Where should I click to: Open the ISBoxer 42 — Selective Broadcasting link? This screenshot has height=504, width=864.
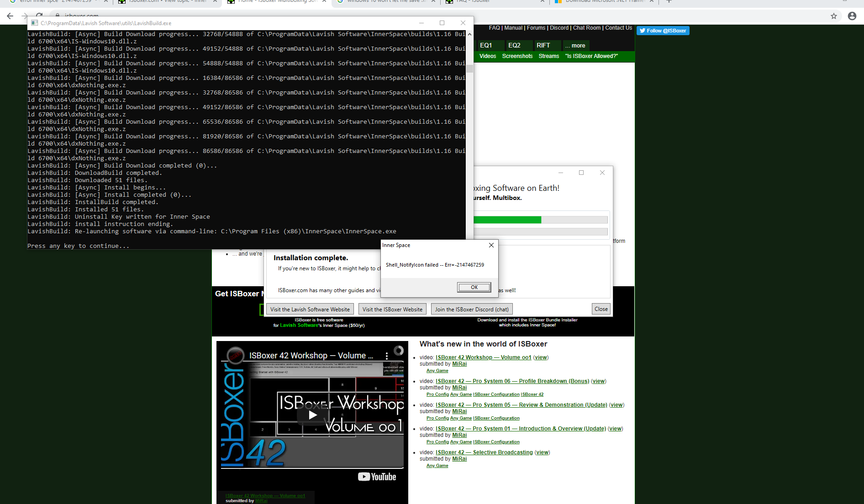(484, 452)
